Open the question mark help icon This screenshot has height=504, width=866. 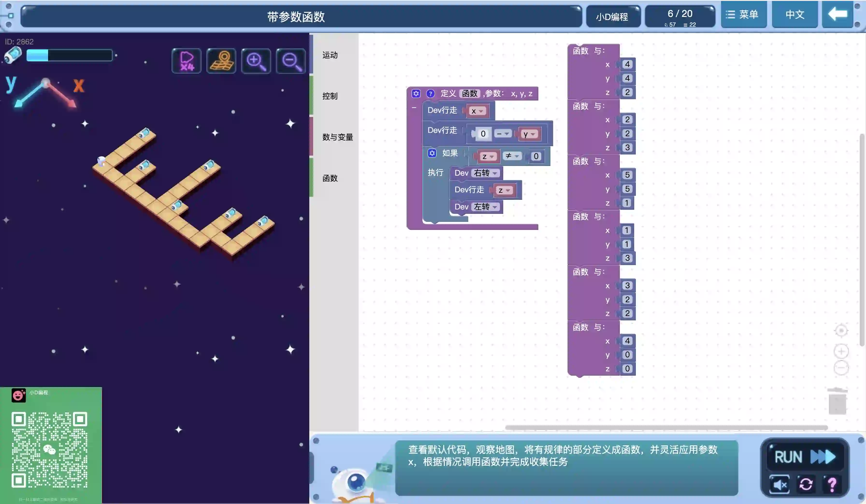[x=832, y=484]
